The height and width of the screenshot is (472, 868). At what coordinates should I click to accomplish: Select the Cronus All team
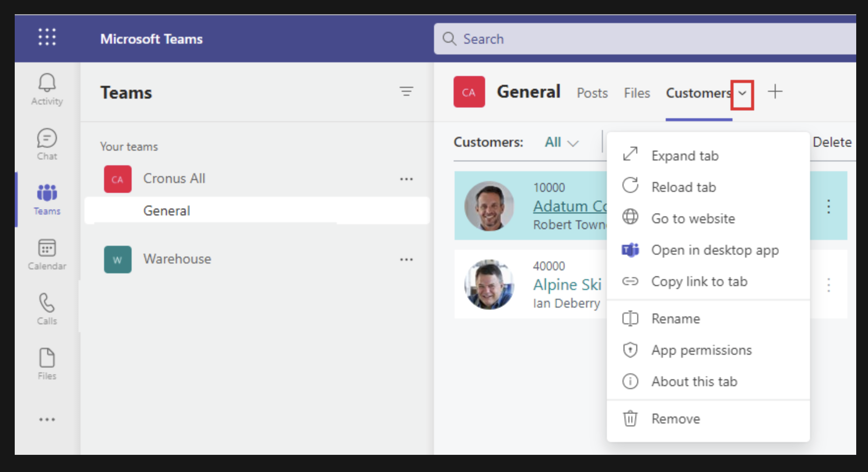pos(174,179)
